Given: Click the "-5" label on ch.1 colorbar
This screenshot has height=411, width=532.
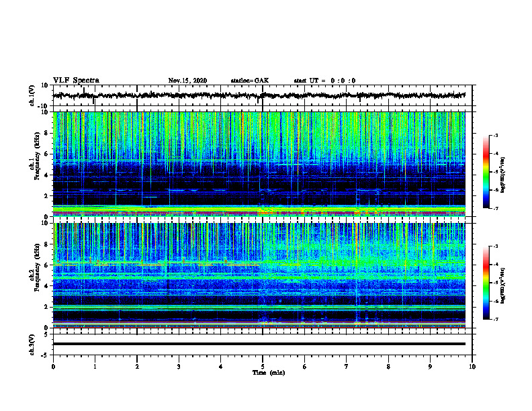Looking at the screenshot, I should 495,172.
